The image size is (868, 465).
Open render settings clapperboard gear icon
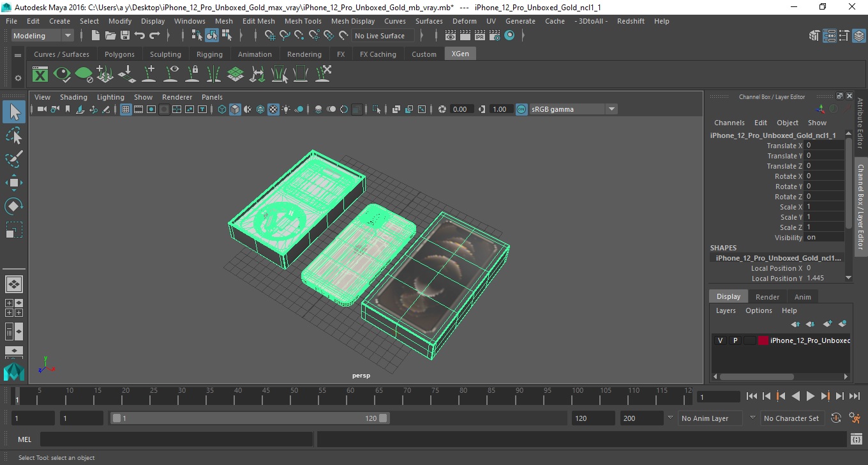click(x=495, y=36)
